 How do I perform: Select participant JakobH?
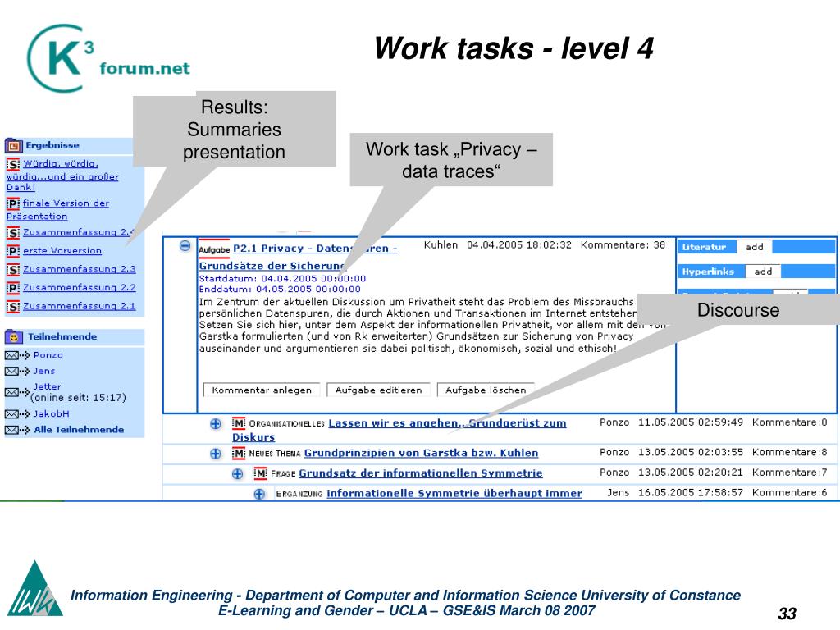click(x=52, y=413)
